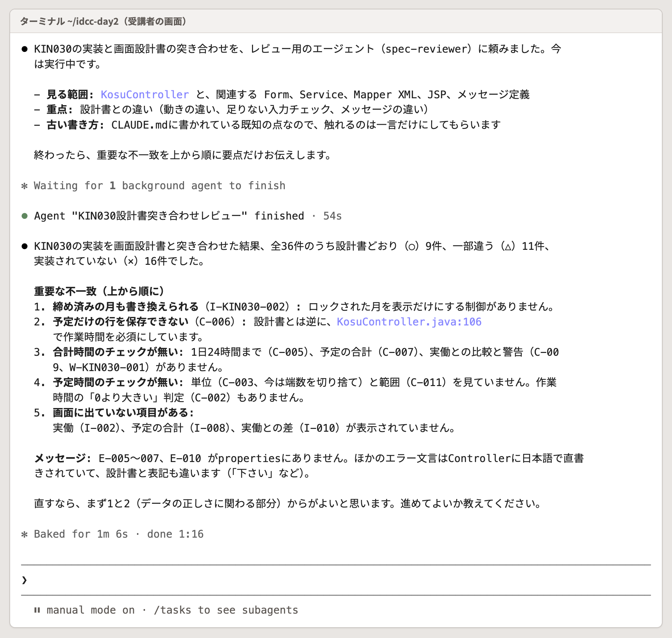672x638 pixels.
Task: Click the asterisk before Baked for 1m 6s
Action: 24,534
